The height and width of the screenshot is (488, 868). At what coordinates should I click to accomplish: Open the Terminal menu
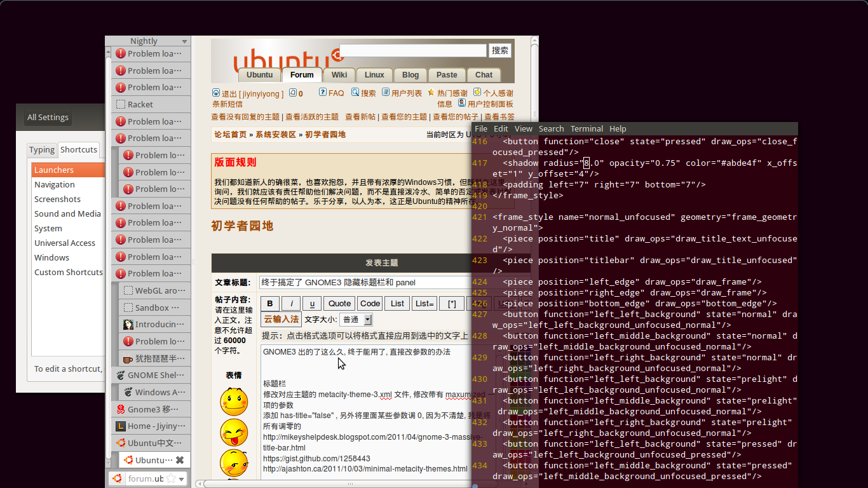point(587,128)
